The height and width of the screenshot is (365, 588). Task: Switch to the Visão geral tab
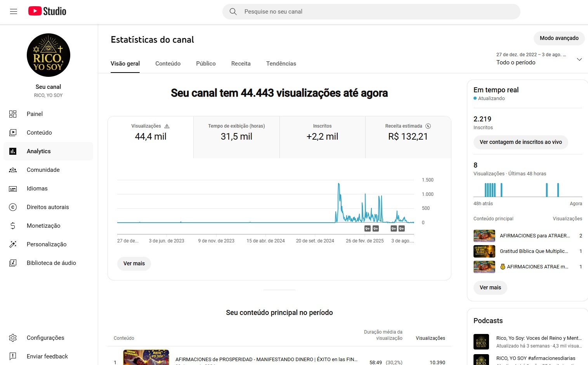125,64
